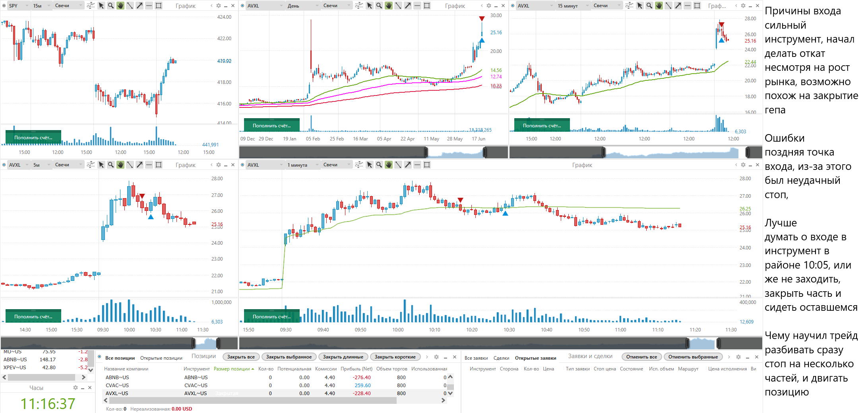Viewport: 868px width, 413px height.
Task: Click Отменить все button
Action: (641, 357)
